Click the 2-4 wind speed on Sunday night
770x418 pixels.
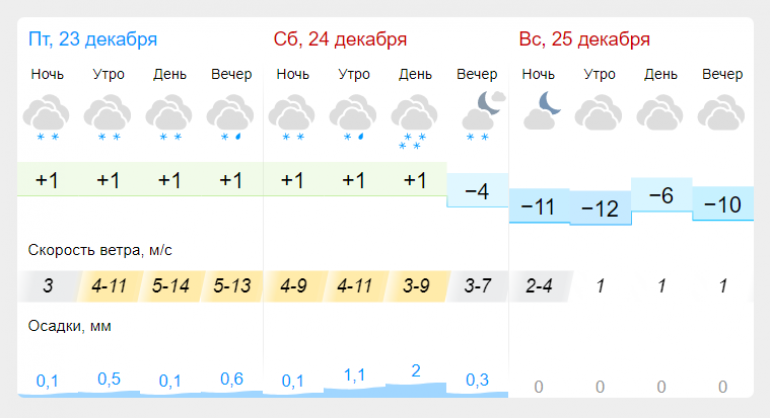tap(539, 286)
